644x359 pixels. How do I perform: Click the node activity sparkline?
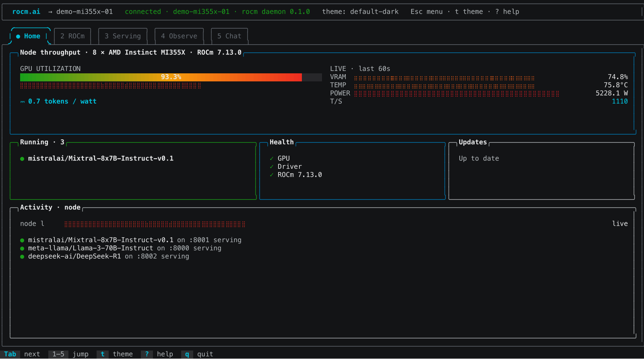tap(155, 224)
